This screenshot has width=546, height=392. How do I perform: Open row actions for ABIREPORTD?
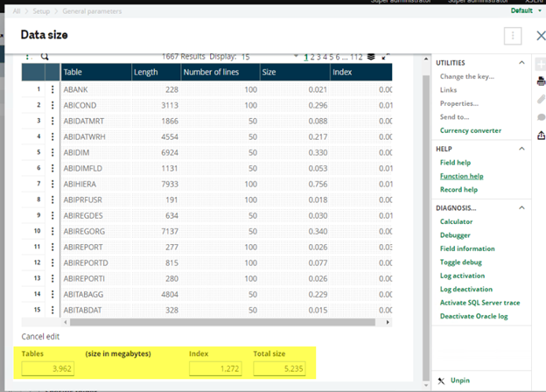click(52, 262)
